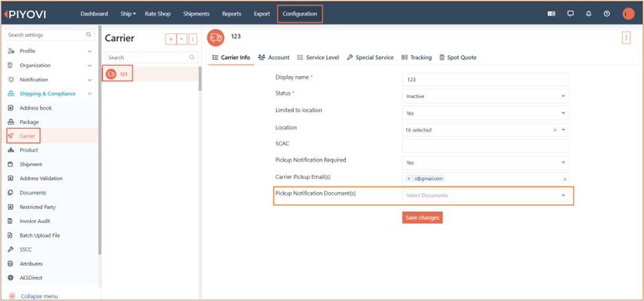Click the SCAC input field
This screenshot has height=301, width=644.
(485, 146)
